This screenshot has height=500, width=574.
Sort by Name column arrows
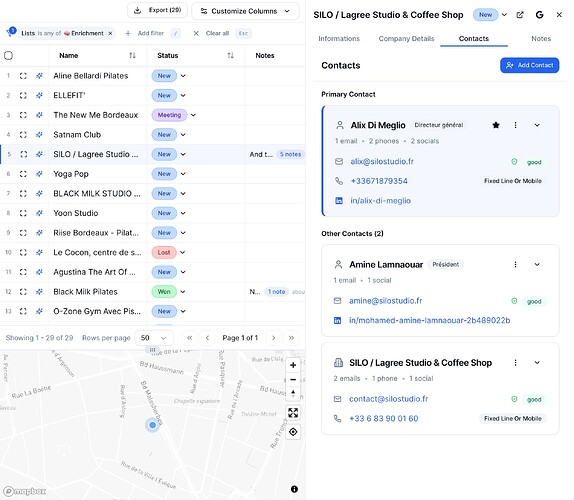(x=132, y=56)
